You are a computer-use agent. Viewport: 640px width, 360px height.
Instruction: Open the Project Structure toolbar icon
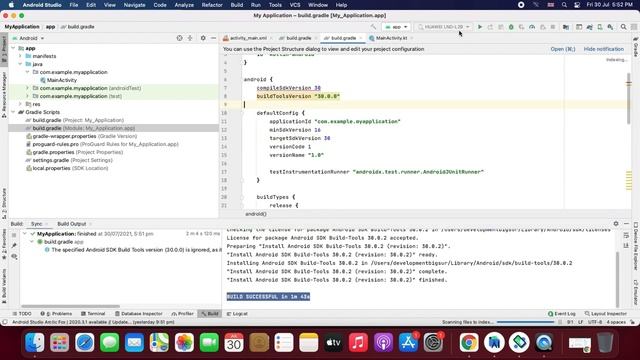pos(579,27)
